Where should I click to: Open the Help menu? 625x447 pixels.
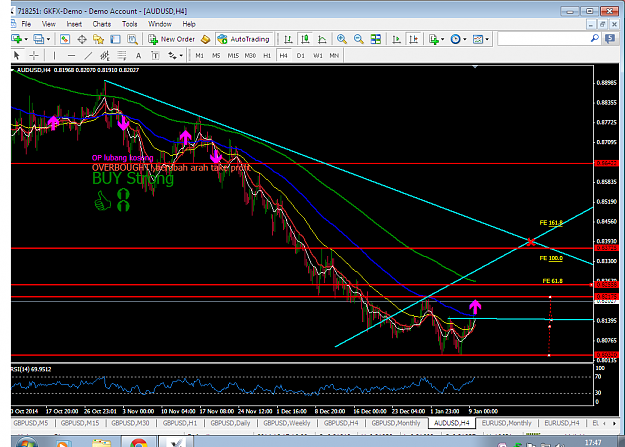click(x=189, y=24)
